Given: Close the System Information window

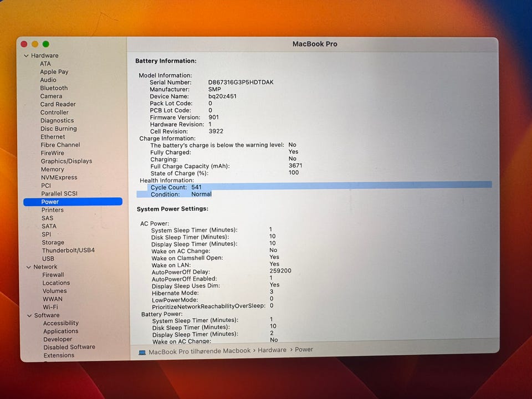Looking at the screenshot, I should 24,44.
